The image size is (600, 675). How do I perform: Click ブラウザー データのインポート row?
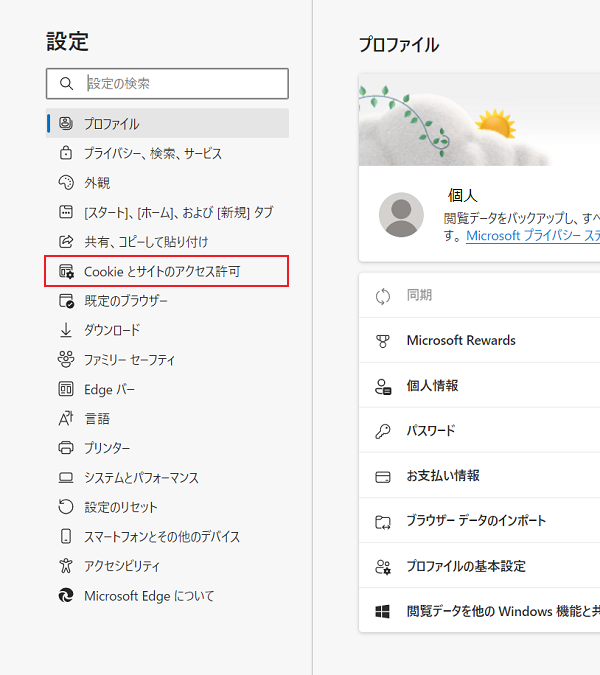click(x=476, y=521)
